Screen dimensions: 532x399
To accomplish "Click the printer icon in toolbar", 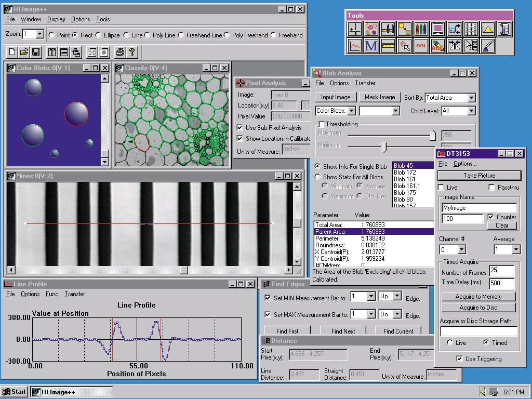I will coord(120,52).
